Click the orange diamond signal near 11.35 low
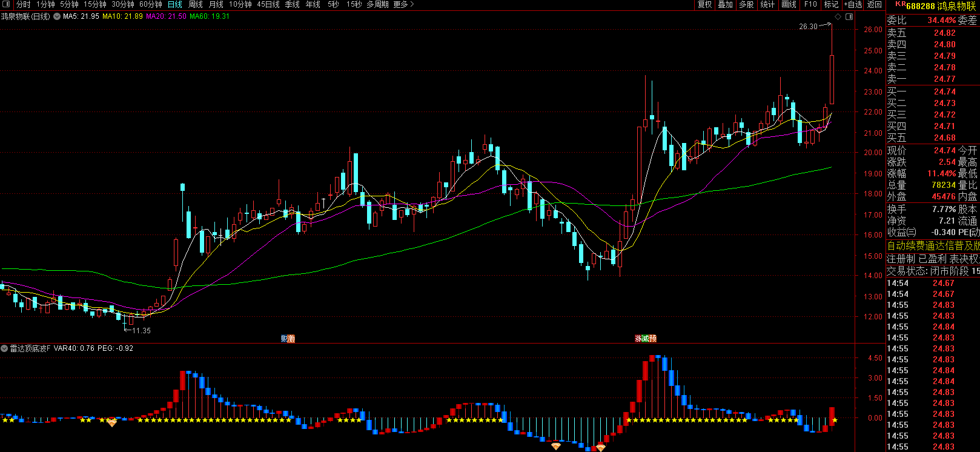The width and height of the screenshot is (980, 452). pyautogui.click(x=112, y=423)
